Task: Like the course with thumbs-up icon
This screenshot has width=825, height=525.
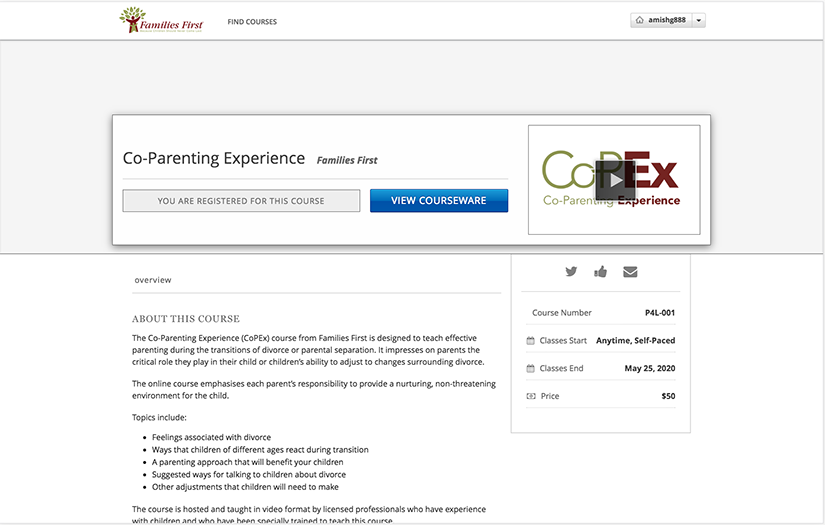Action: click(600, 271)
